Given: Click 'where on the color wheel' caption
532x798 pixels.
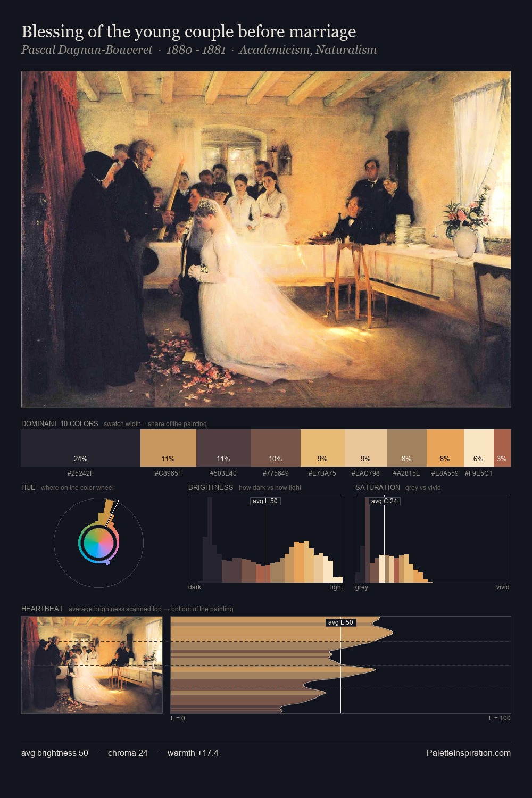Looking at the screenshot, I should pyautogui.click(x=77, y=488).
